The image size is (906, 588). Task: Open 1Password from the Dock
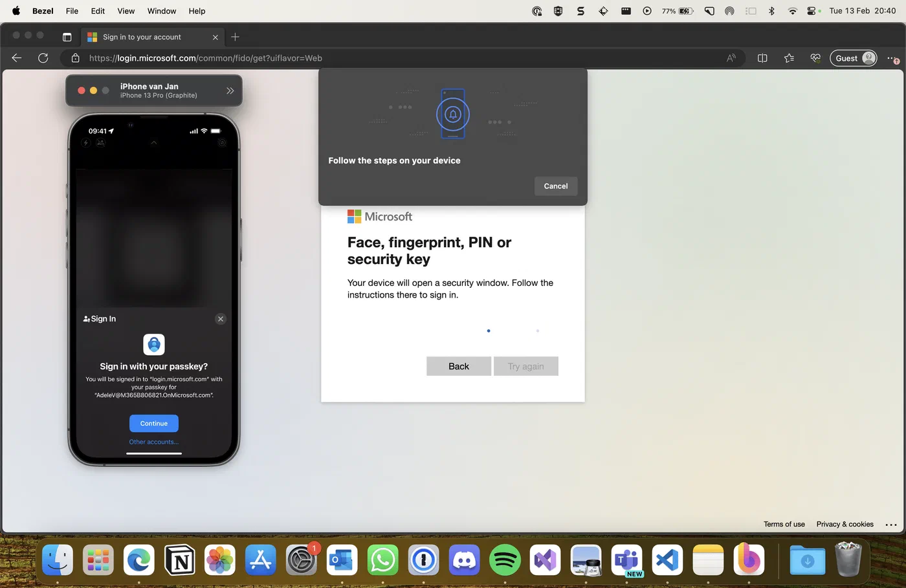[x=423, y=560]
